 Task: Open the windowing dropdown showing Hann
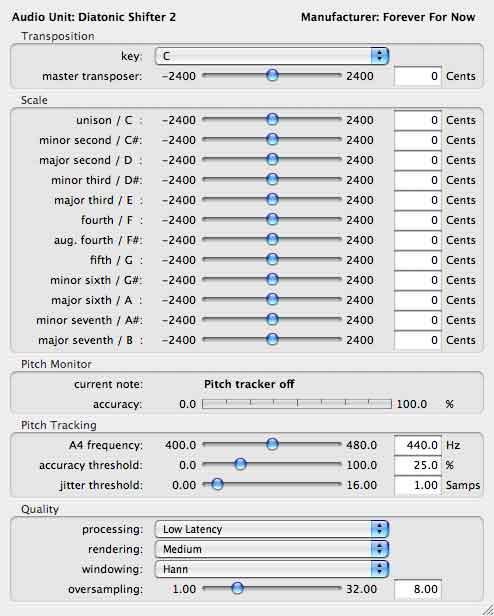pos(272,569)
